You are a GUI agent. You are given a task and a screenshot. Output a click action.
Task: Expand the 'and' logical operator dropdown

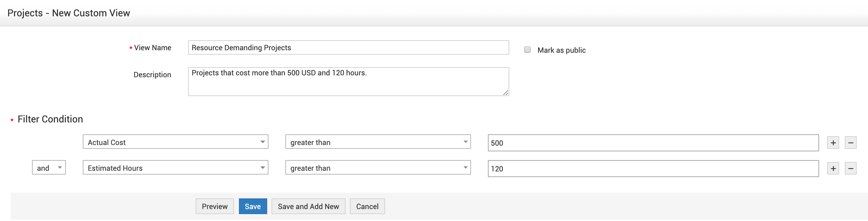click(49, 168)
